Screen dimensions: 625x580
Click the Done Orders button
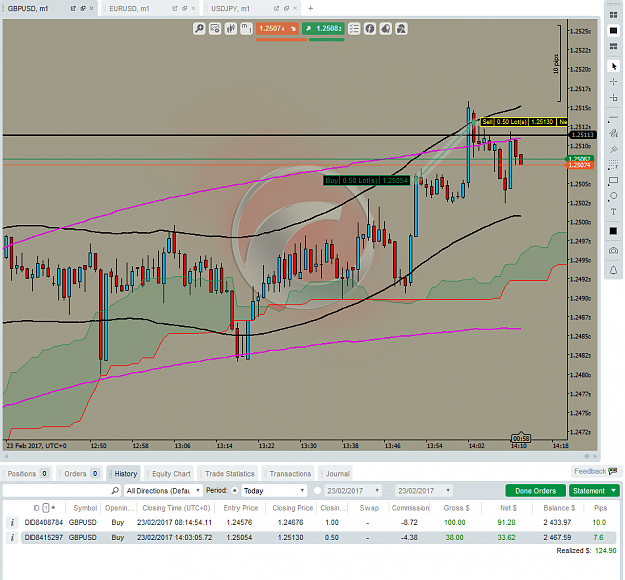click(535, 491)
